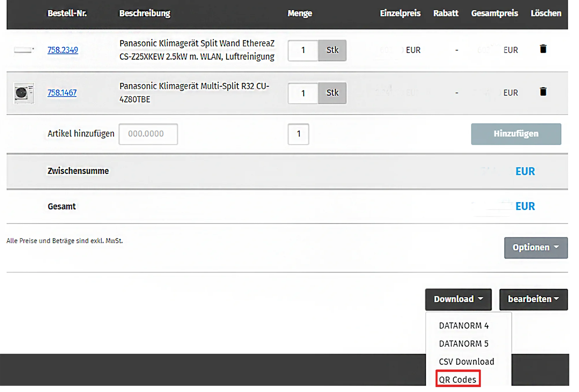Choose DATANORM 4 from download menu
579x392 pixels.
point(463,326)
